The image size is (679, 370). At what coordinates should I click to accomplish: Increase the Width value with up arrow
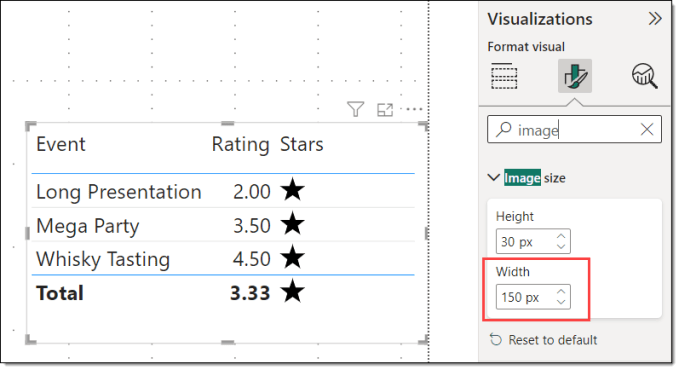click(x=561, y=292)
